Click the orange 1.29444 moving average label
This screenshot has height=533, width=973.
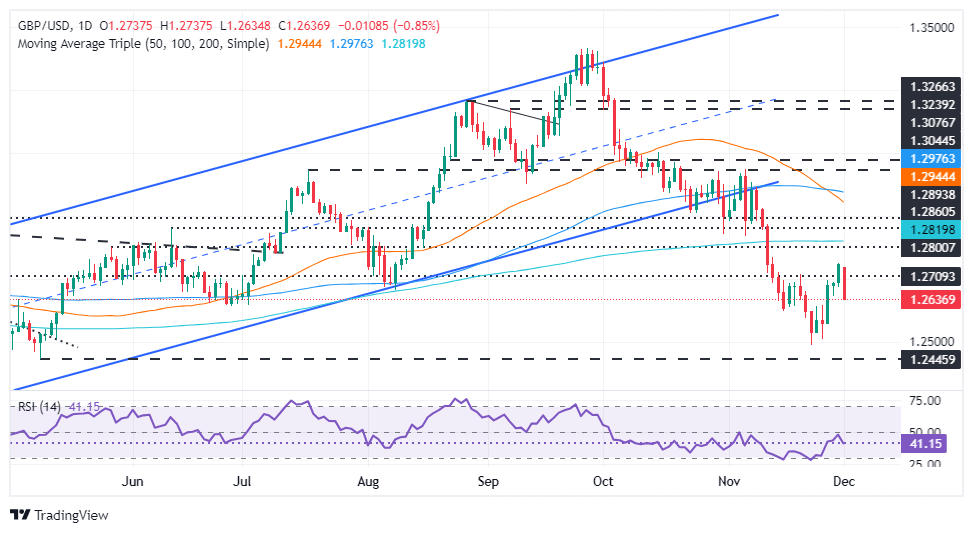[931, 174]
